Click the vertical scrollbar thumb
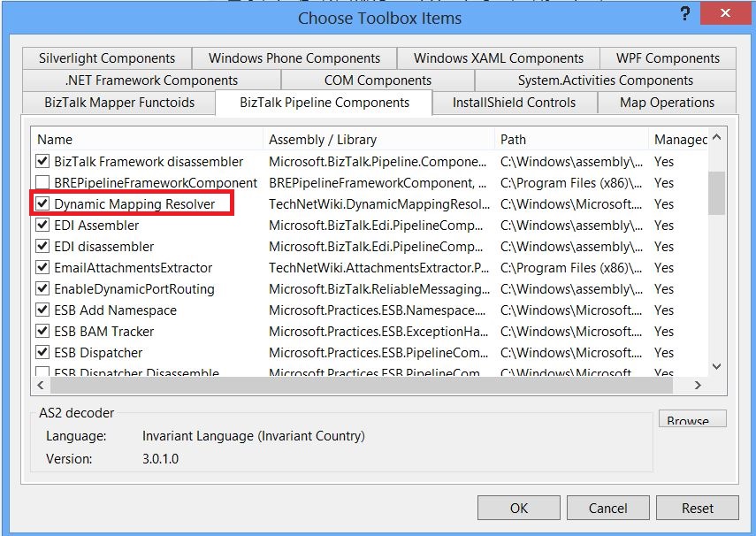The width and height of the screenshot is (756, 536). click(x=717, y=193)
